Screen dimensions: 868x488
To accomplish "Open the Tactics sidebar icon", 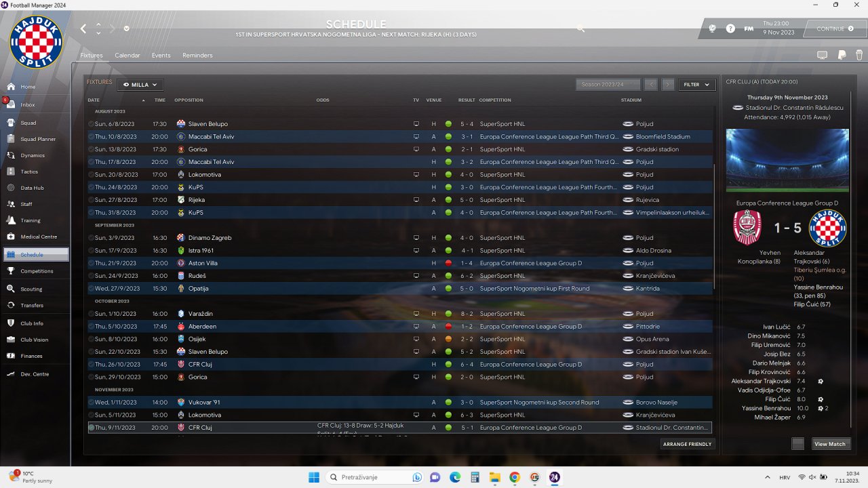I will [12, 171].
